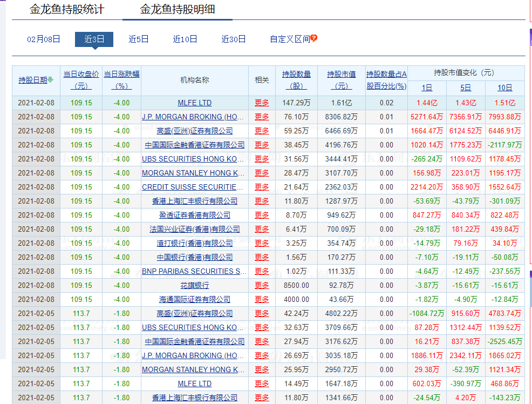Image resolution: width=532 pixels, height=404 pixels.
Task: Choose the 近10日 range filter
Action: pyautogui.click(x=185, y=39)
